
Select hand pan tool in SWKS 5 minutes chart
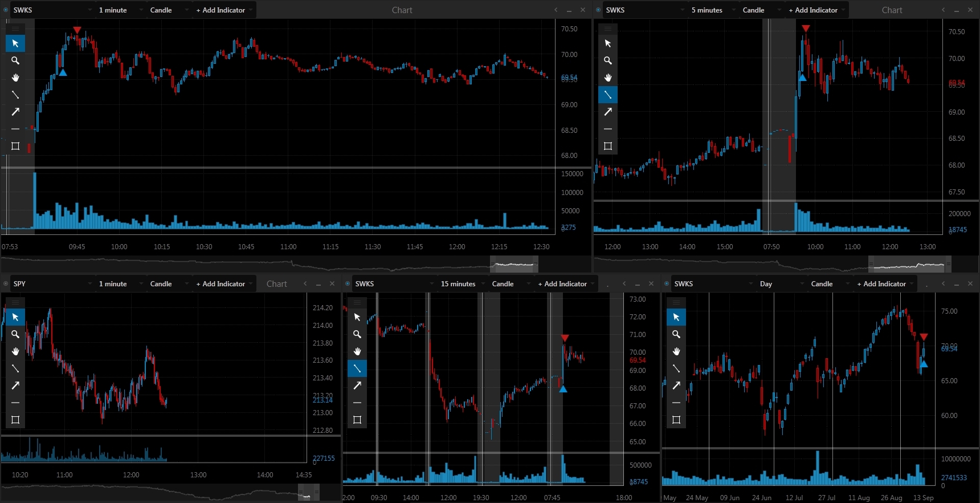[608, 78]
